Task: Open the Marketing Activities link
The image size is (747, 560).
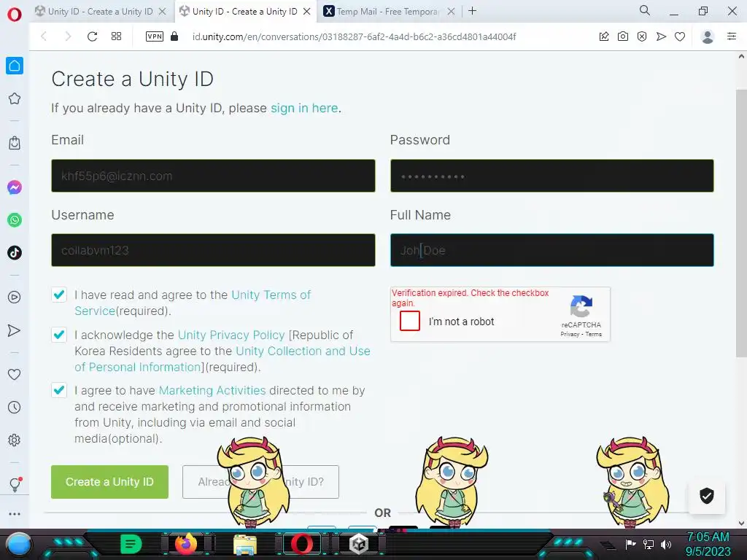Action: point(212,391)
